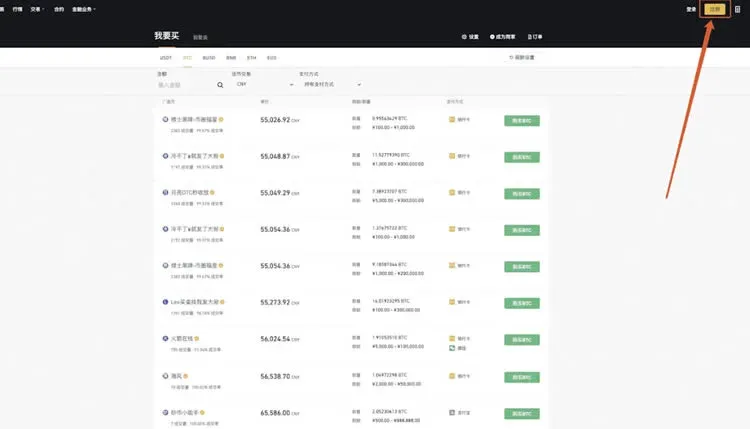Screen dimensions: 750x429
Task: Focus the 金额 amount input field
Action: coord(186,85)
